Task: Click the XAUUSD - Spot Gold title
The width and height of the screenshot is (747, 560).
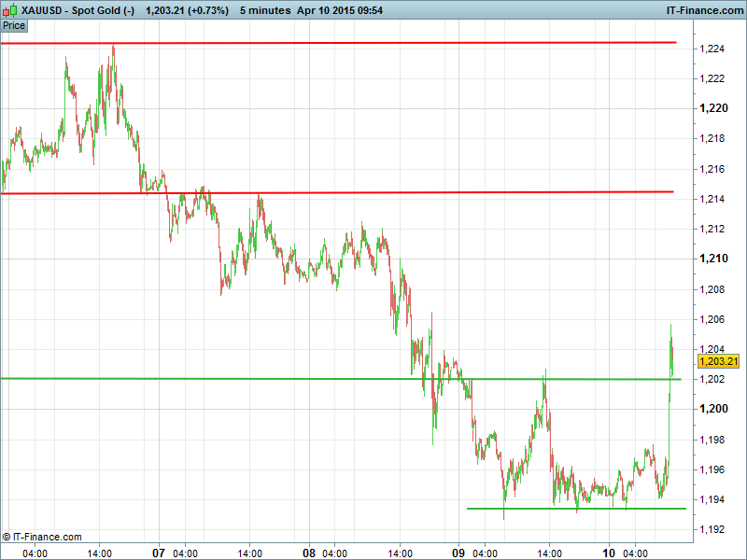Action: tap(78, 10)
